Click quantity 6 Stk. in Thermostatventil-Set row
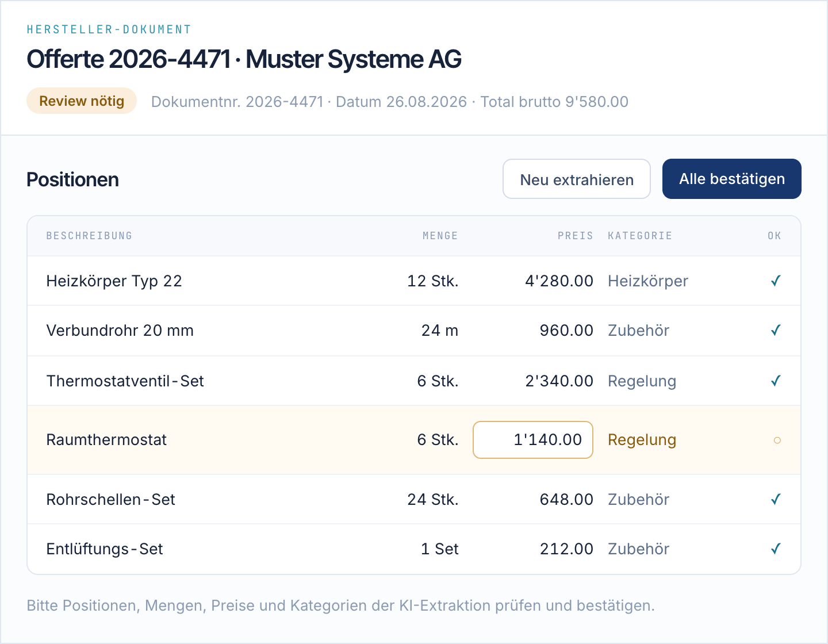 pyautogui.click(x=438, y=381)
